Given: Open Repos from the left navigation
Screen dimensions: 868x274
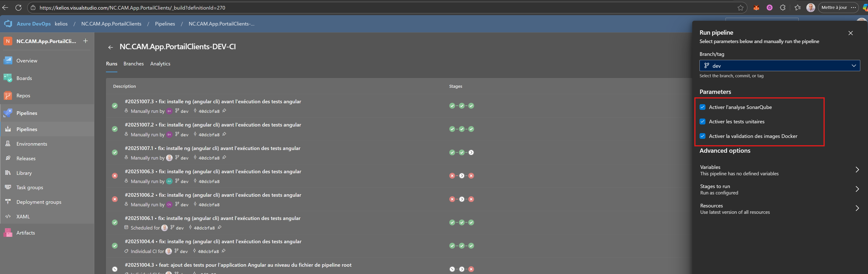Looking at the screenshot, I should coord(23,96).
